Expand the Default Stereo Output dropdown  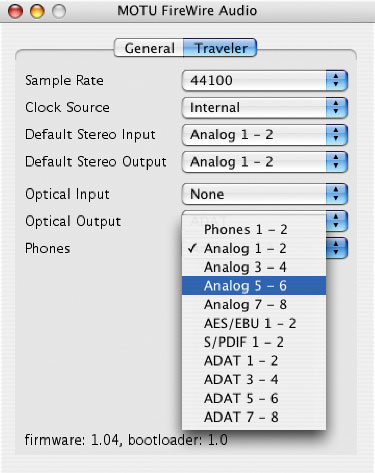coord(265,162)
